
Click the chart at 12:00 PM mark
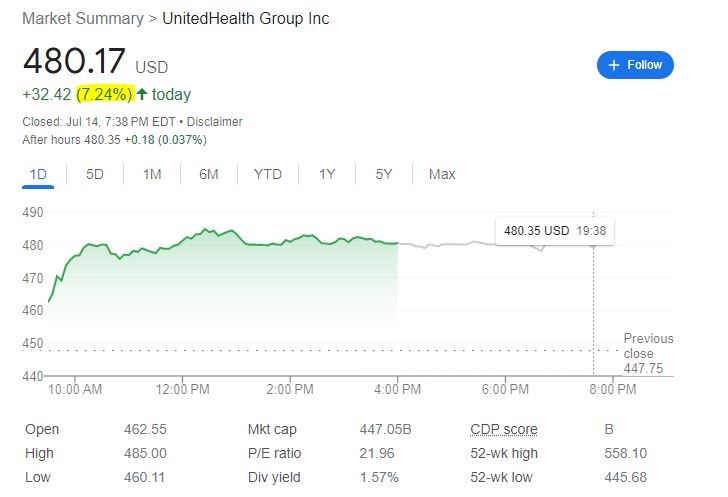point(182,388)
